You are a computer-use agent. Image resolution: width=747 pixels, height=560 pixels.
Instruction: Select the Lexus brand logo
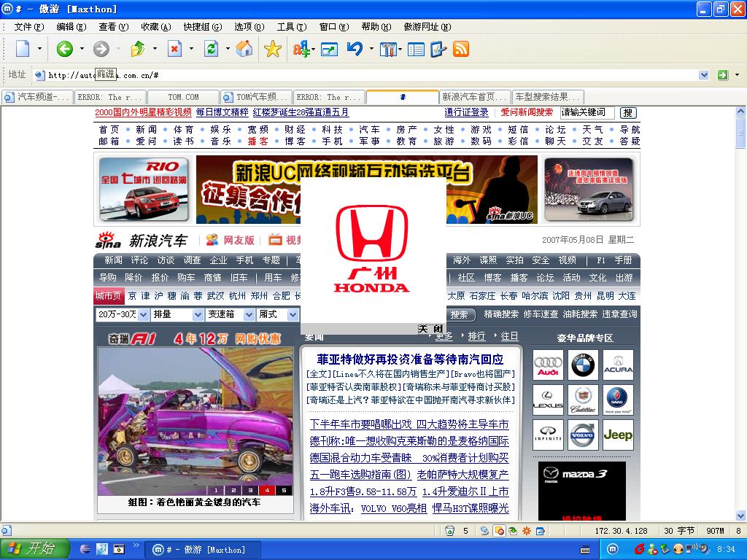pos(548,400)
